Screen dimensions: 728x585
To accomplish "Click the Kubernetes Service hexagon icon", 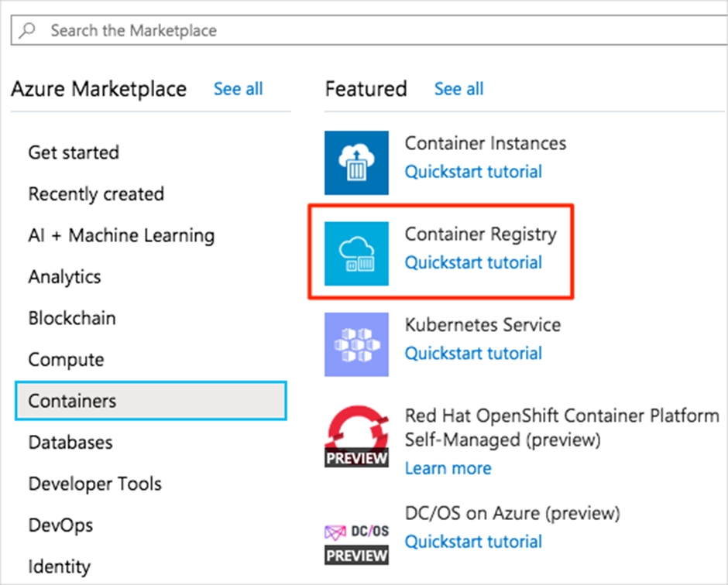I will click(355, 344).
